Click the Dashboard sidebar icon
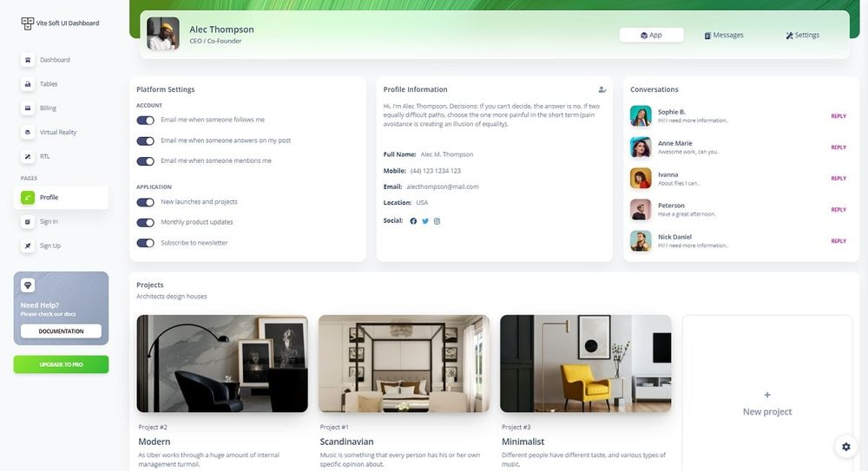 (28, 60)
